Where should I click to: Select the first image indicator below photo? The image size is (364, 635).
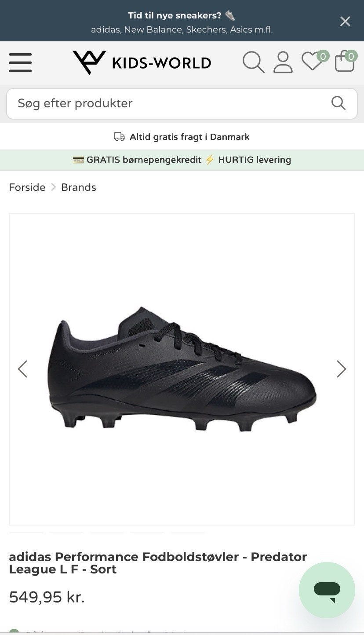27,533
